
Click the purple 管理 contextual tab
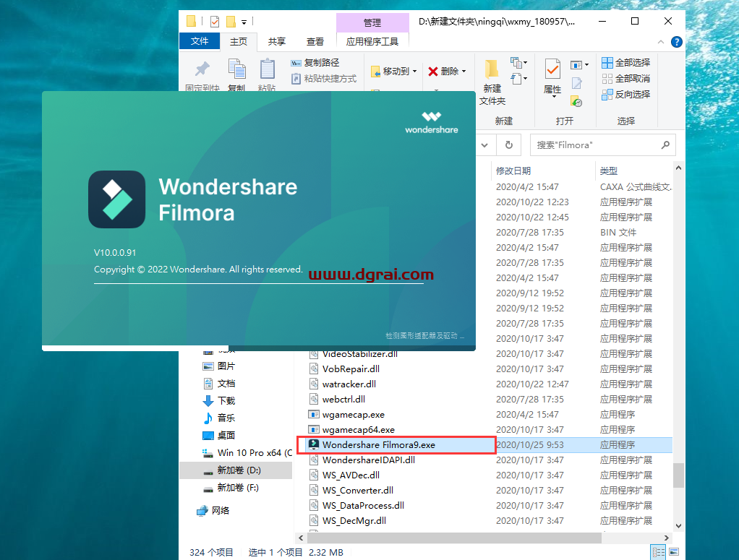point(372,22)
